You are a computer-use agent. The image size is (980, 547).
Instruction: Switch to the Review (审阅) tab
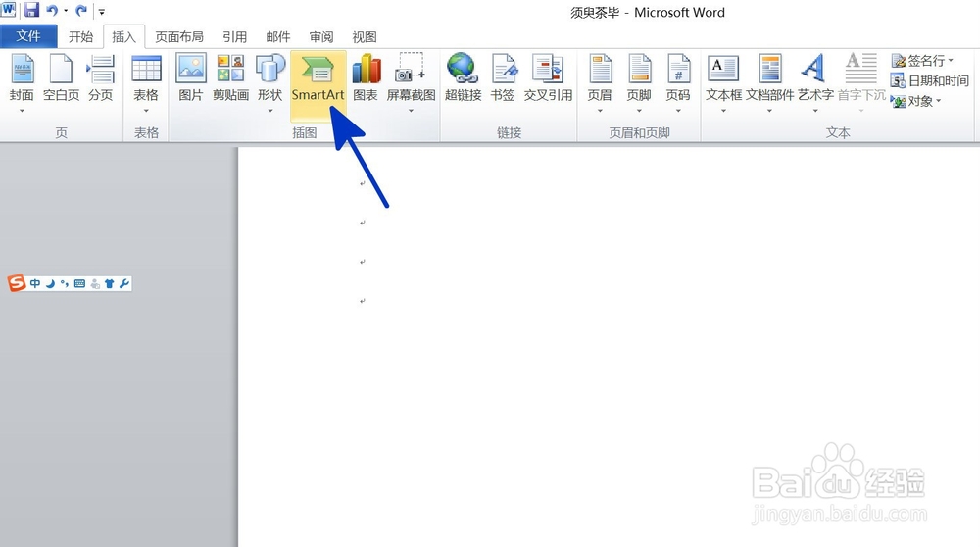coord(321,37)
